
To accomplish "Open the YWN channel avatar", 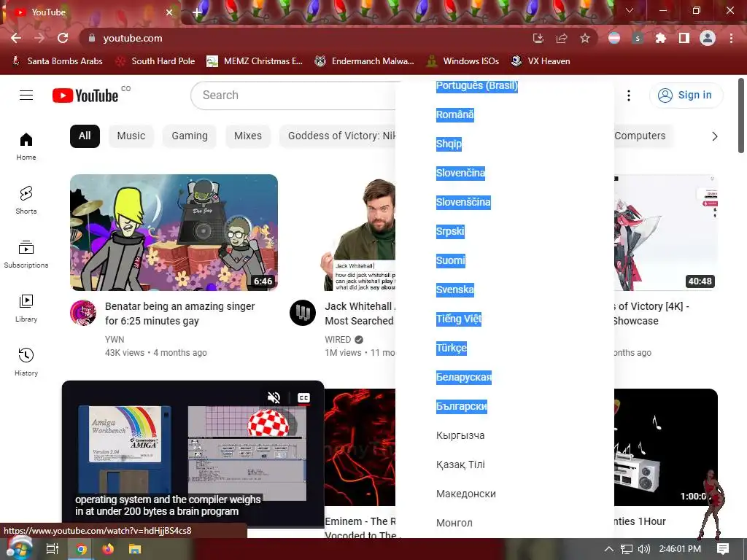I will tap(83, 313).
